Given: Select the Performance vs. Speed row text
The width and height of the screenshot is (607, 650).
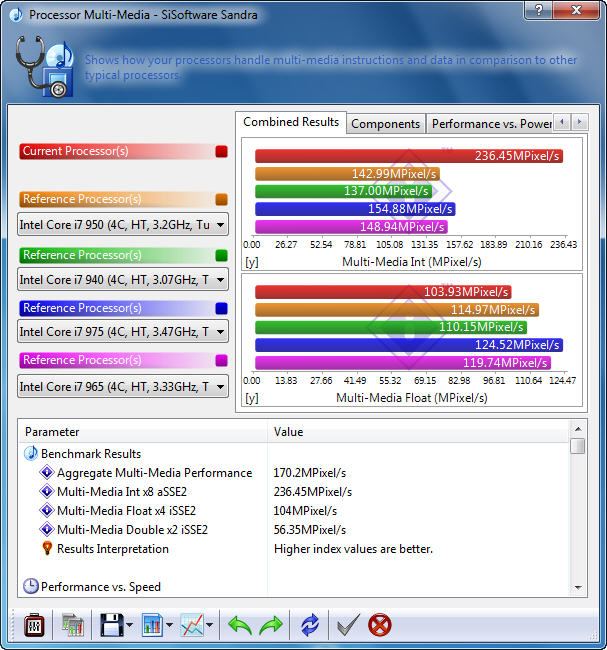Looking at the screenshot, I should tap(101, 587).
